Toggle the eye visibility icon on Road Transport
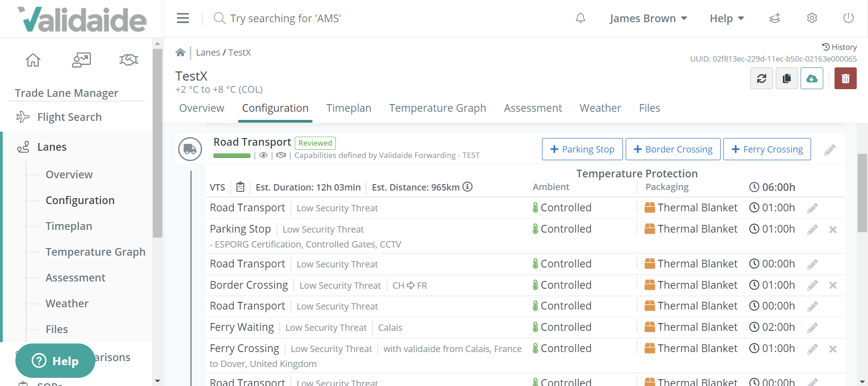This screenshot has width=868, height=386. point(264,155)
